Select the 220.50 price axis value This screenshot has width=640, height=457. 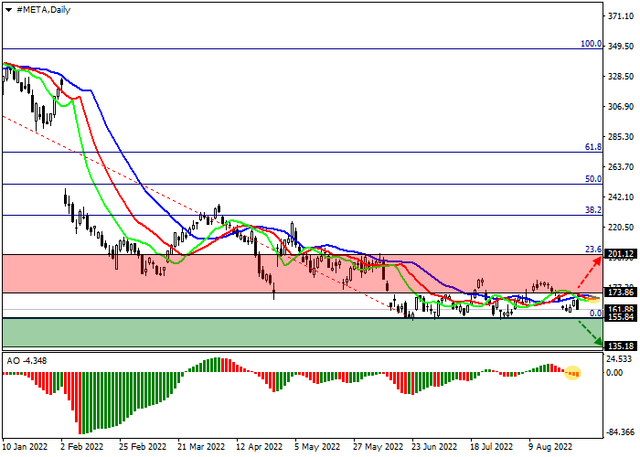[620, 227]
